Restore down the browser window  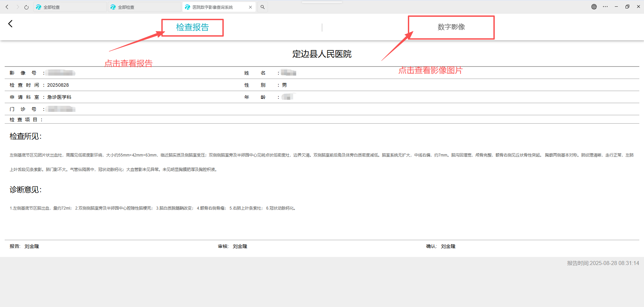(x=627, y=7)
